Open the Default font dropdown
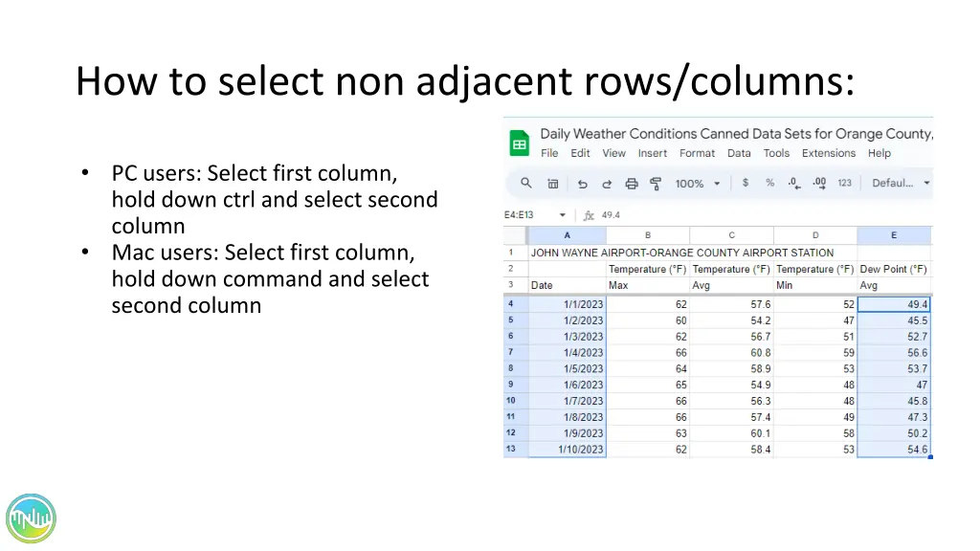Viewport: 980px width, 551px height. coord(901,183)
